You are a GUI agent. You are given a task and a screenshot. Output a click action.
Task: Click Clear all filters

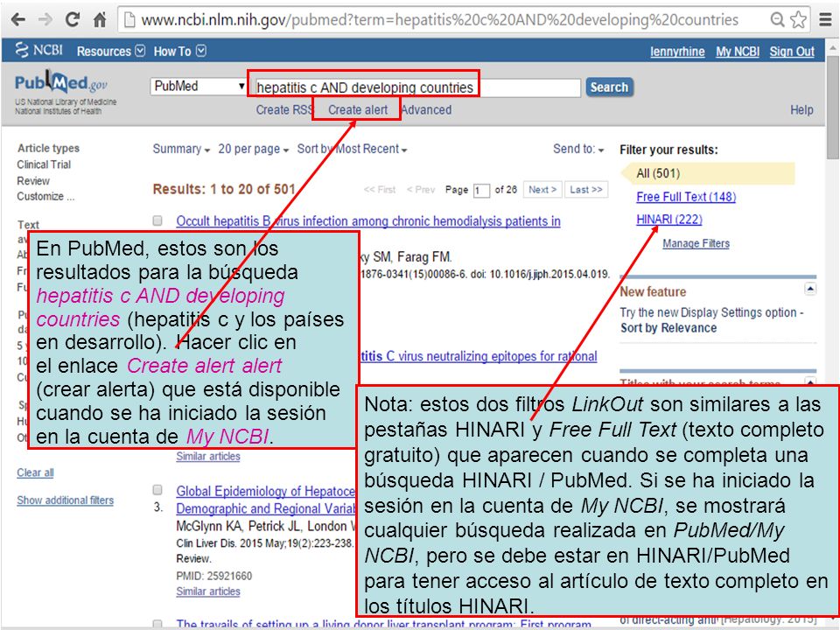(35, 472)
